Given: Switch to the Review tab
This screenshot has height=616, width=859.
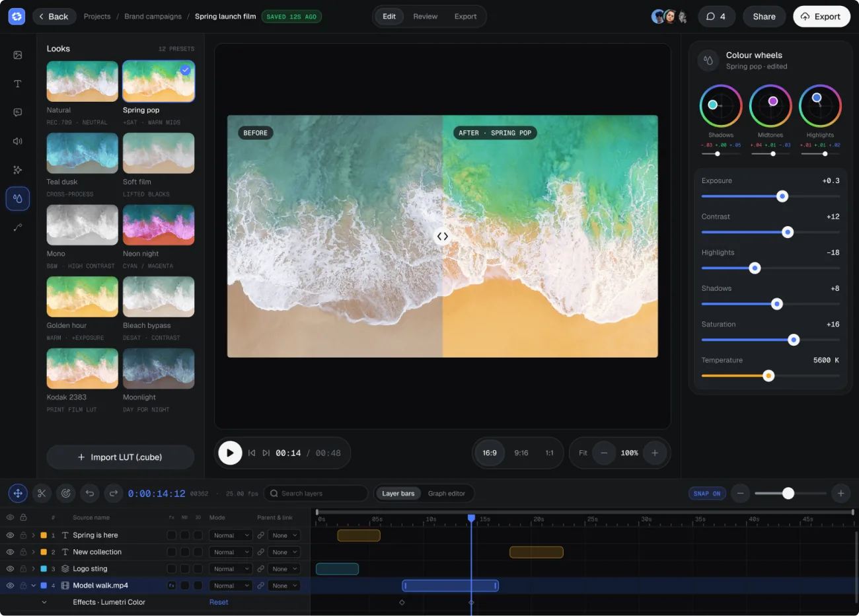Looking at the screenshot, I should (x=426, y=17).
